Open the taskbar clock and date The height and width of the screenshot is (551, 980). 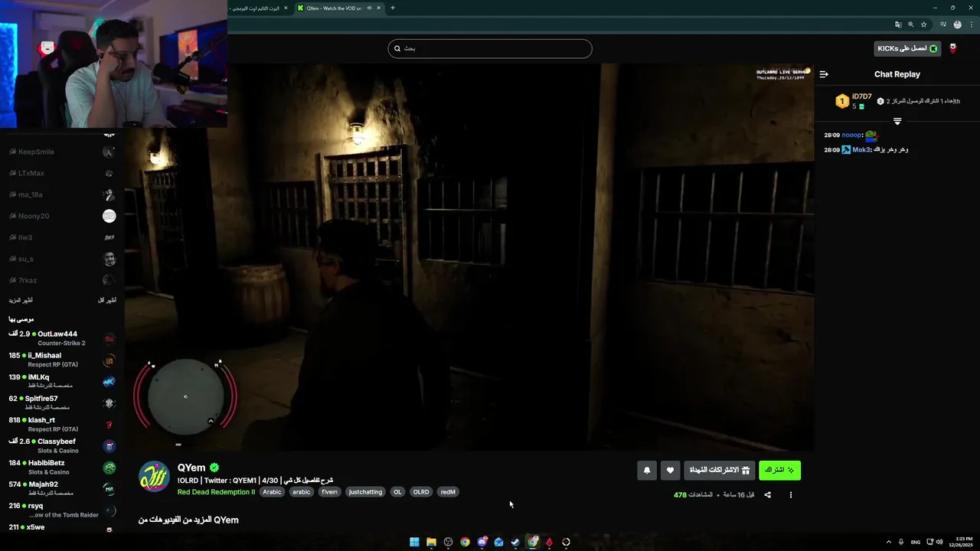click(960, 542)
